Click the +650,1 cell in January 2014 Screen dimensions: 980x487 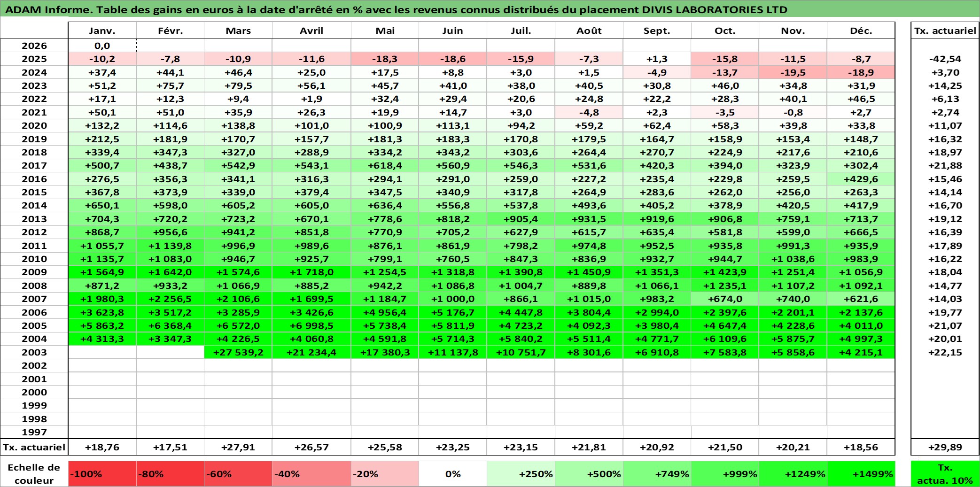102,205
